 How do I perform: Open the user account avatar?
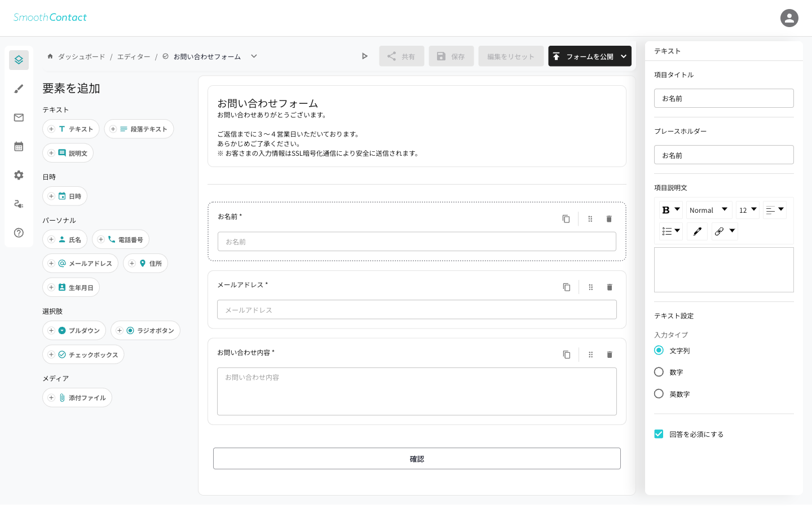pos(789,18)
